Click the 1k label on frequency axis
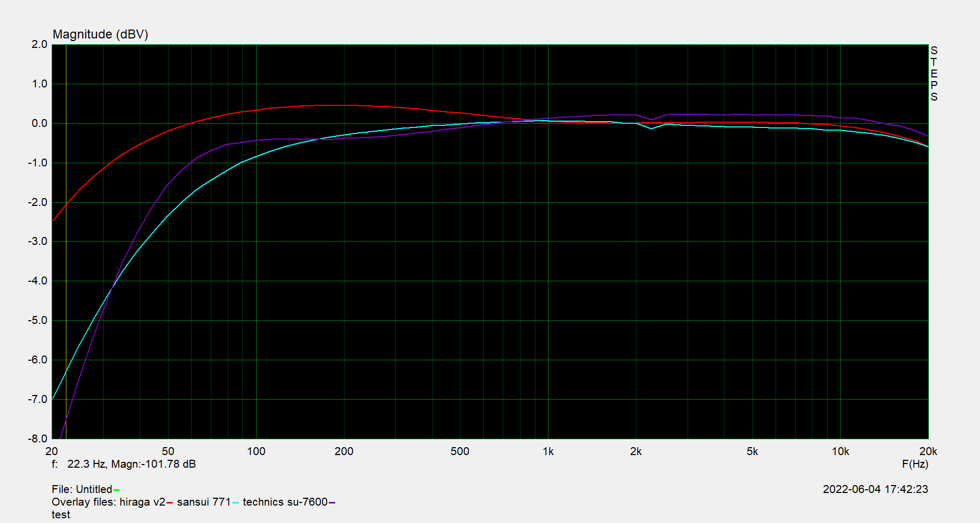The image size is (980, 523). (x=548, y=451)
